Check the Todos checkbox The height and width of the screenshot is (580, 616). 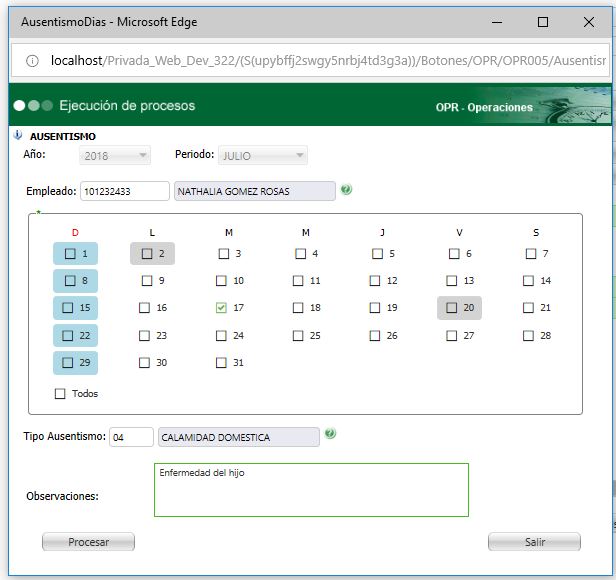click(60, 394)
